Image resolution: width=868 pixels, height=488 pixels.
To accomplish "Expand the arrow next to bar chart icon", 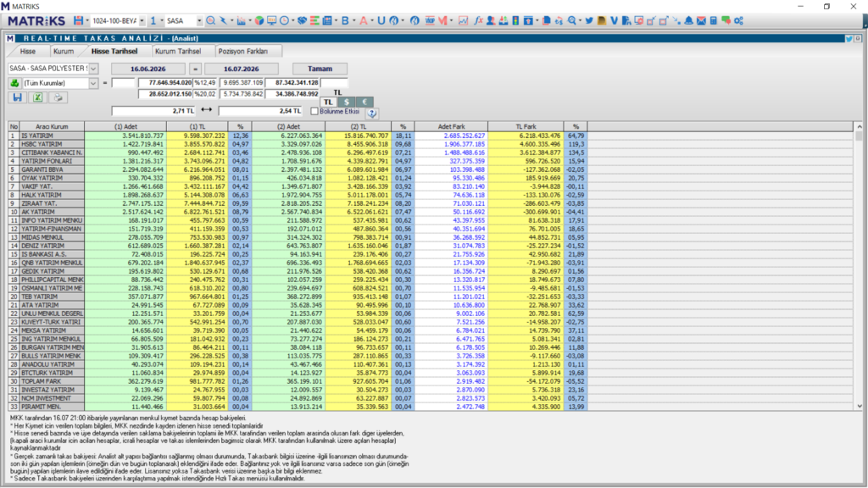I will [250, 20].
